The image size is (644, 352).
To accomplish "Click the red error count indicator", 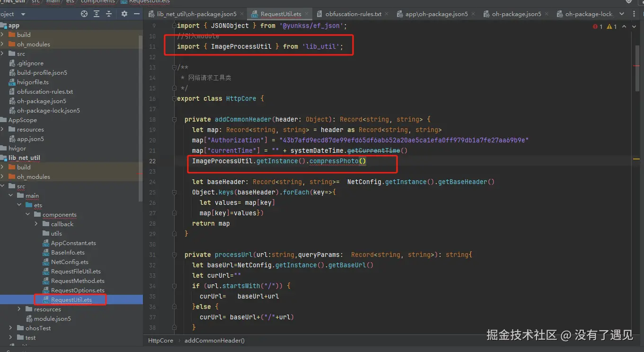I will tap(598, 26).
